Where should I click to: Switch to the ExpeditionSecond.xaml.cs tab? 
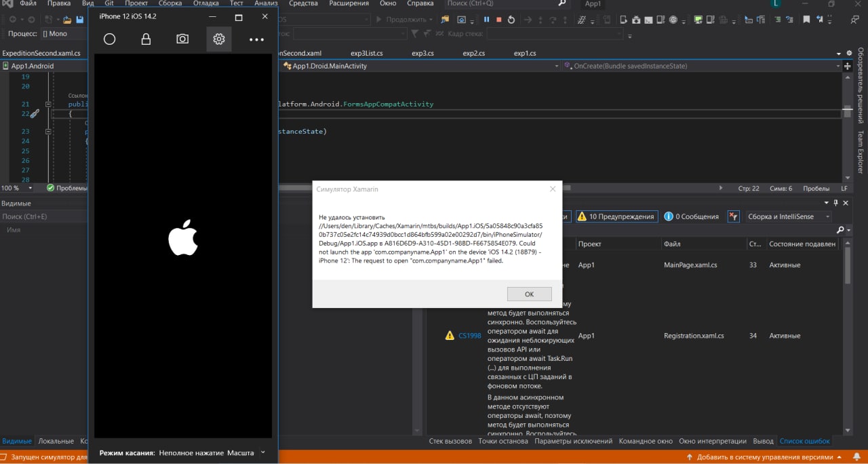[41, 53]
